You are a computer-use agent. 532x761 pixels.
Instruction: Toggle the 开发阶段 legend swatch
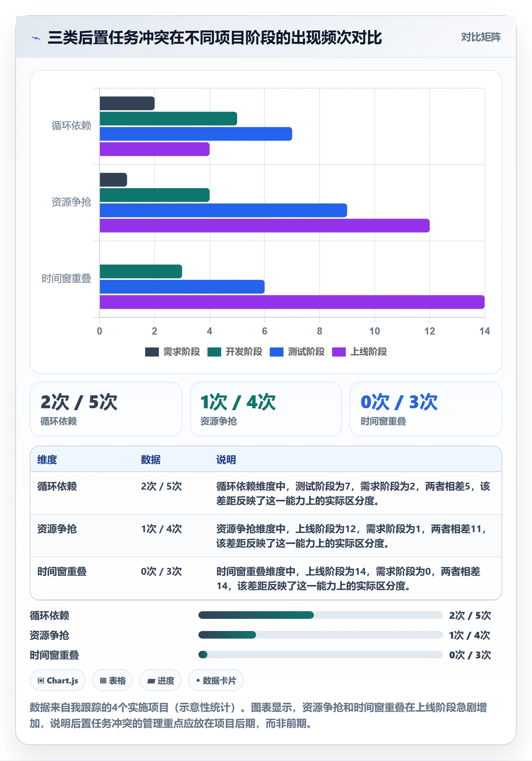[214, 352]
